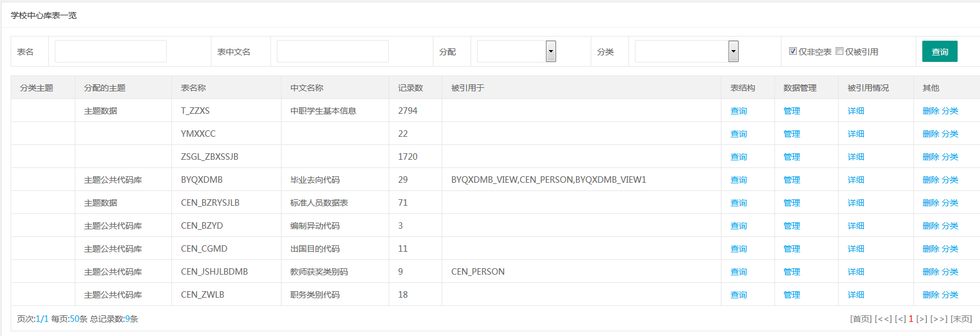This screenshot has height=336, width=980.
Task: Click 分类 link in the T_ZZXS row
Action: tap(950, 111)
